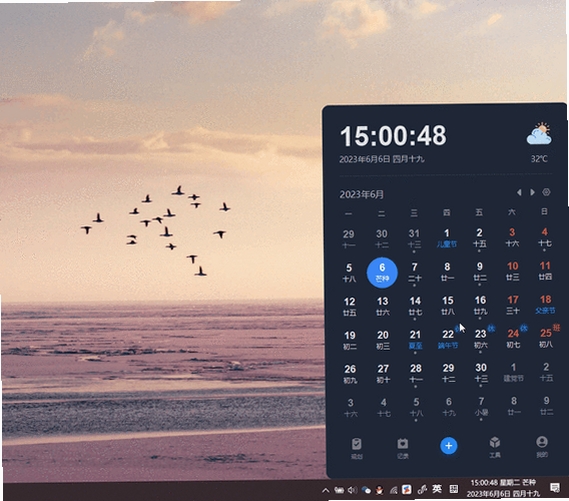
Task: Open the 工具 tools cube icon
Action: pyautogui.click(x=495, y=447)
